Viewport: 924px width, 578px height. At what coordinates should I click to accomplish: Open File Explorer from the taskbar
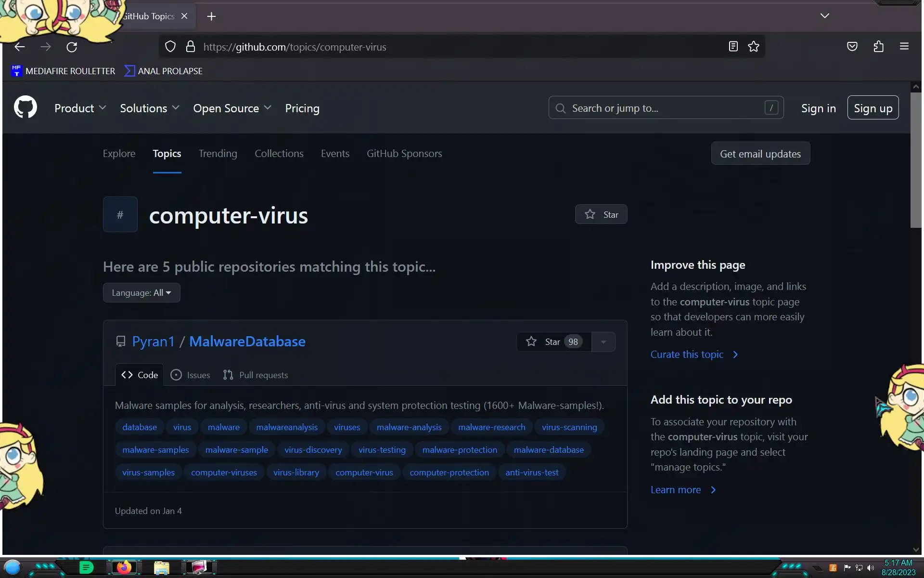point(161,568)
